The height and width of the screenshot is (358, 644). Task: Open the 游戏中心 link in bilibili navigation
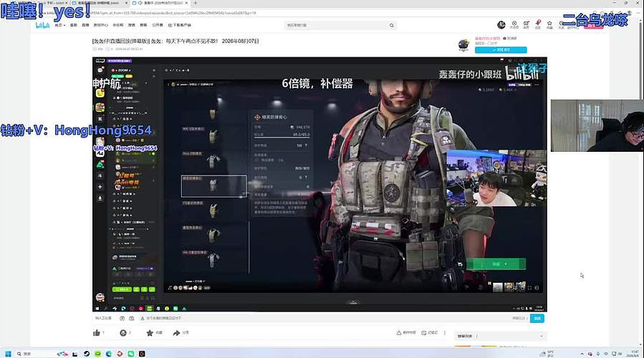pyautogui.click(x=100, y=26)
